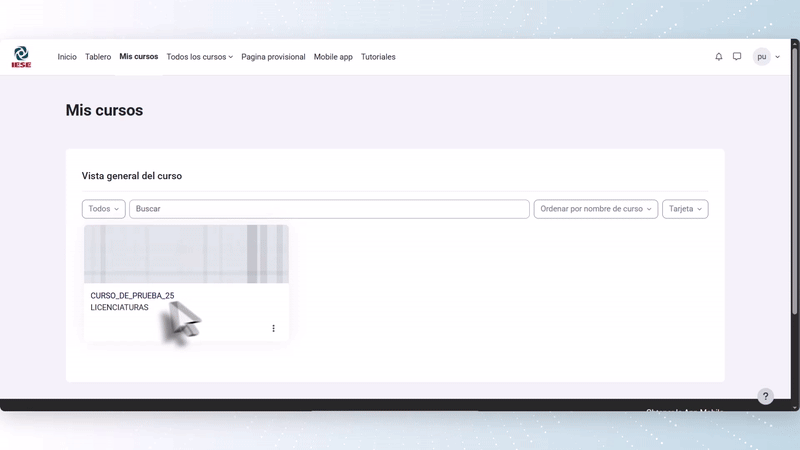This screenshot has height=450, width=800.
Task: Open the messaging chat bubble icon
Action: coord(737,57)
